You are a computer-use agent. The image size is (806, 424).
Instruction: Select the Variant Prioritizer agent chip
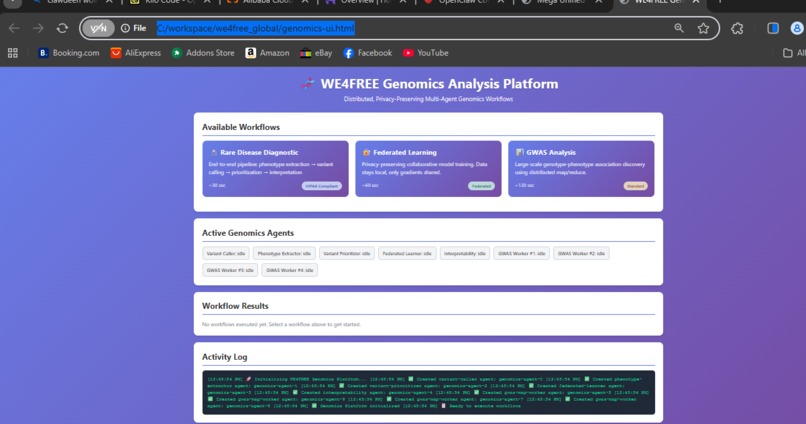point(347,253)
